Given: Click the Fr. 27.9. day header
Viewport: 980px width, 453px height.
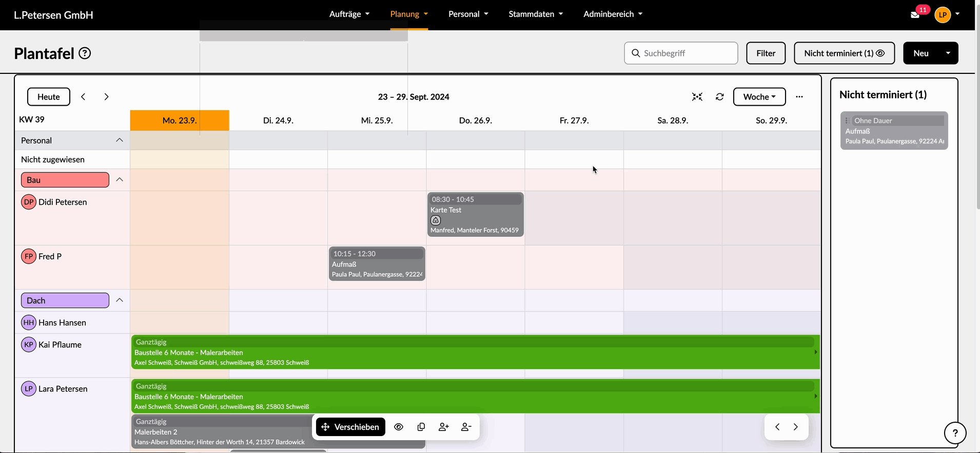Looking at the screenshot, I should (x=574, y=120).
